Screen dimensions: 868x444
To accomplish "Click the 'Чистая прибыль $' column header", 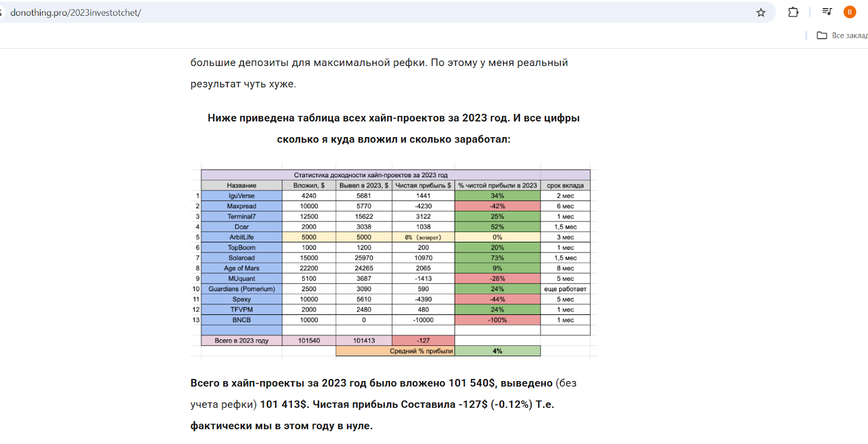I will click(x=423, y=185).
